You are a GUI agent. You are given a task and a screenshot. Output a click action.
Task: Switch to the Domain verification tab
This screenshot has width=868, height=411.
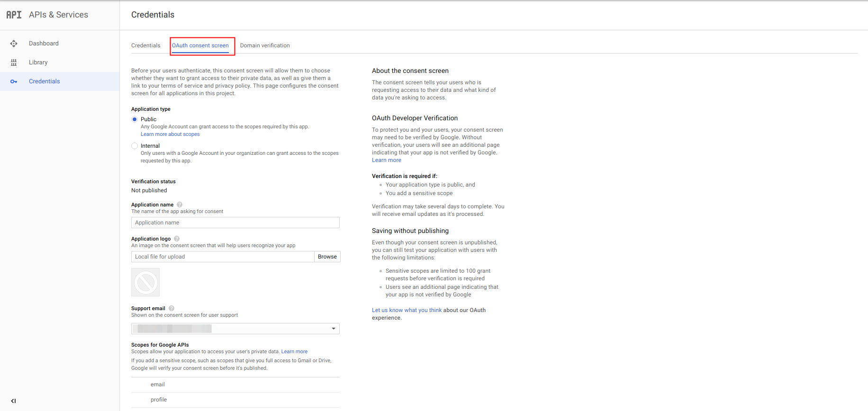(265, 45)
